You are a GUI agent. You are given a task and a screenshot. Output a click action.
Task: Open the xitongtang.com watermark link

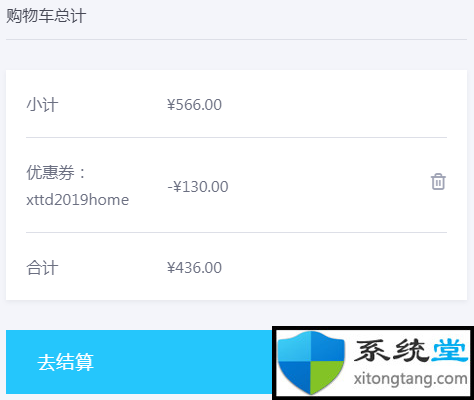(x=410, y=379)
